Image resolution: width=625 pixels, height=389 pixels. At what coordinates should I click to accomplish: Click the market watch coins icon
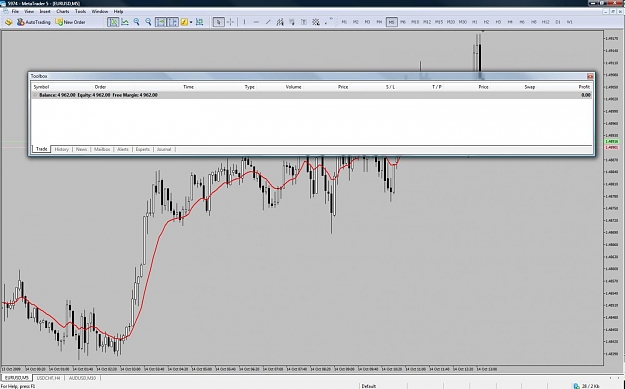(8, 22)
